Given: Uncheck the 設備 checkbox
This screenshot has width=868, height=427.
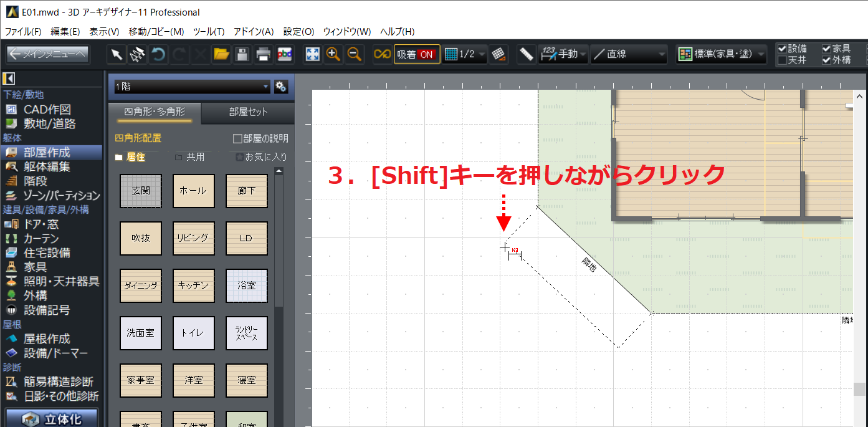Looking at the screenshot, I should (x=782, y=49).
